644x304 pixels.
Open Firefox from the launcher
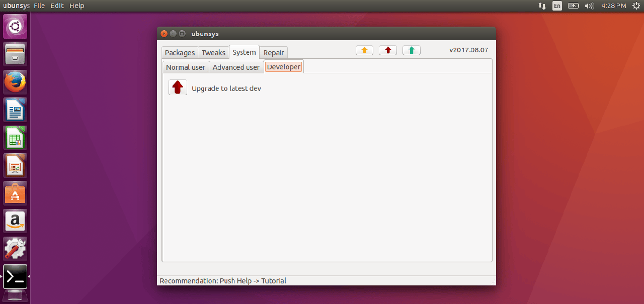15,81
